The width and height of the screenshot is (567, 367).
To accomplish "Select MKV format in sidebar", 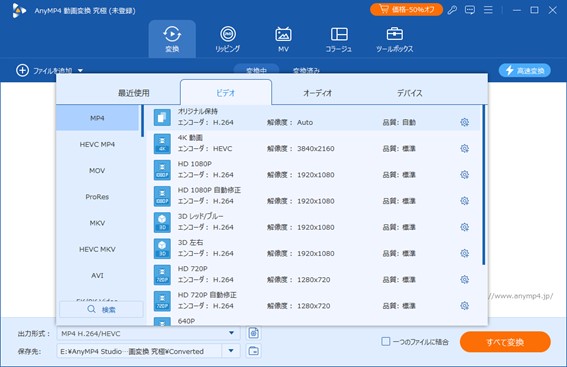I will (97, 223).
